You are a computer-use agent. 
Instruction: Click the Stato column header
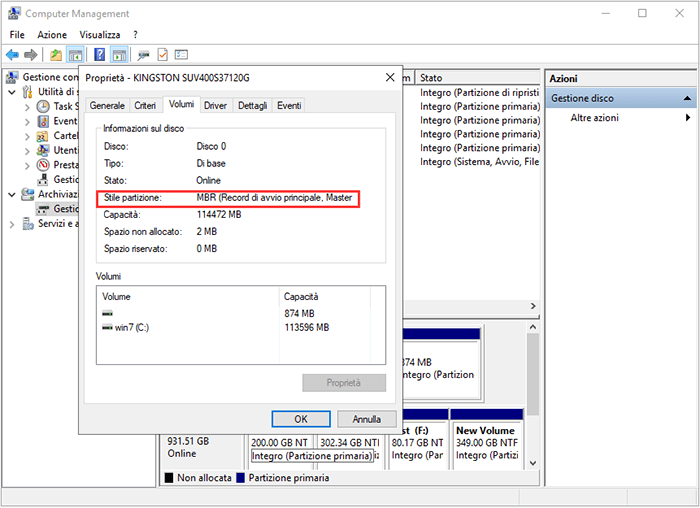[478, 78]
